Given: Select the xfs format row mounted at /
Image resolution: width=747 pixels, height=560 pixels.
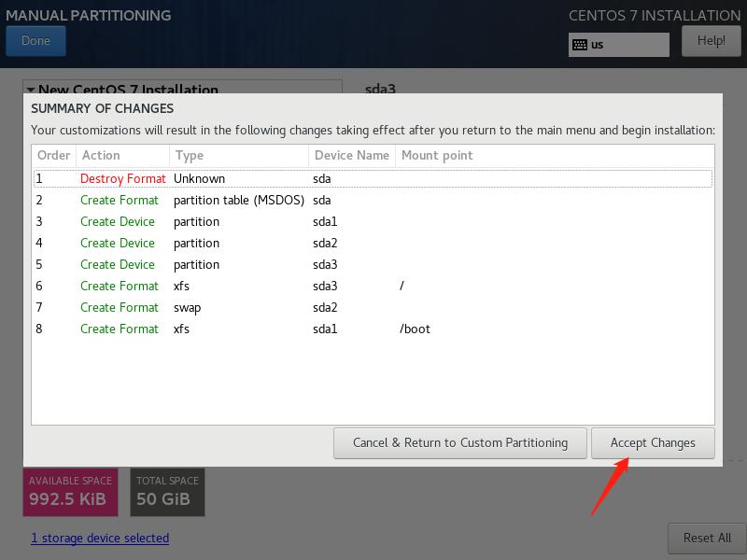Looking at the screenshot, I should coord(373,286).
